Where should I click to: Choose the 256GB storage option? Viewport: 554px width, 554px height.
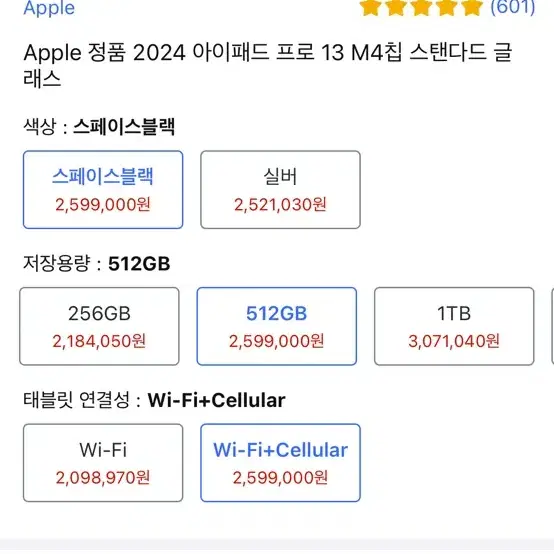99,326
